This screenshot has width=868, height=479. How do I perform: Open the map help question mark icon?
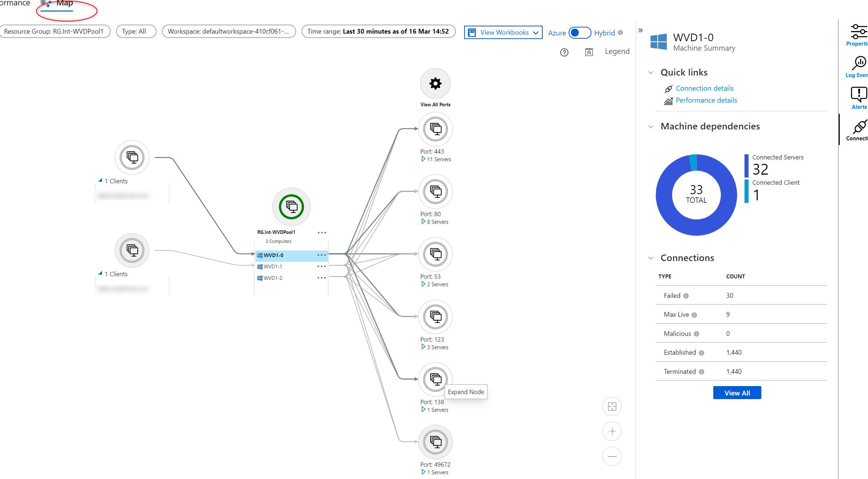pyautogui.click(x=564, y=52)
